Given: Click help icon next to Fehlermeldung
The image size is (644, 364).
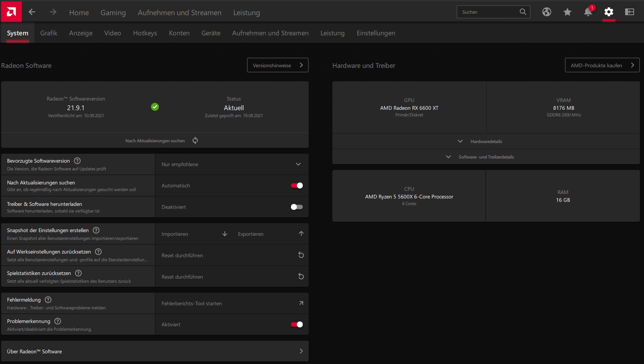Looking at the screenshot, I should (x=48, y=300).
